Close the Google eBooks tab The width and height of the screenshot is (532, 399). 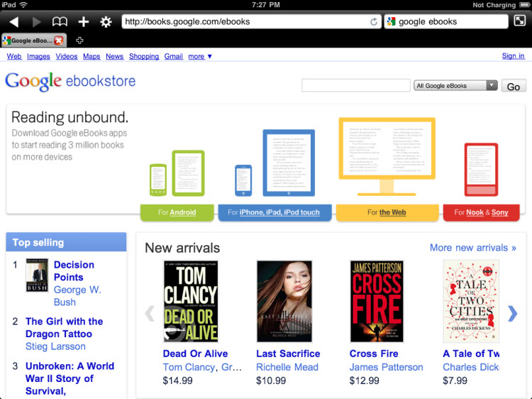(59, 40)
